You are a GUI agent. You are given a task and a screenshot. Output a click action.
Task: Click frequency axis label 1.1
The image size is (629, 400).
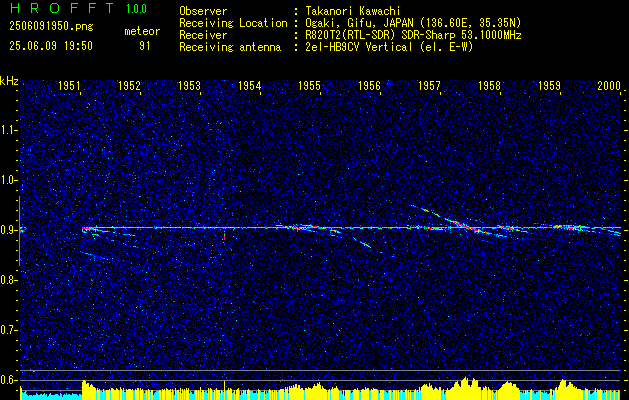pyautogui.click(x=7, y=130)
